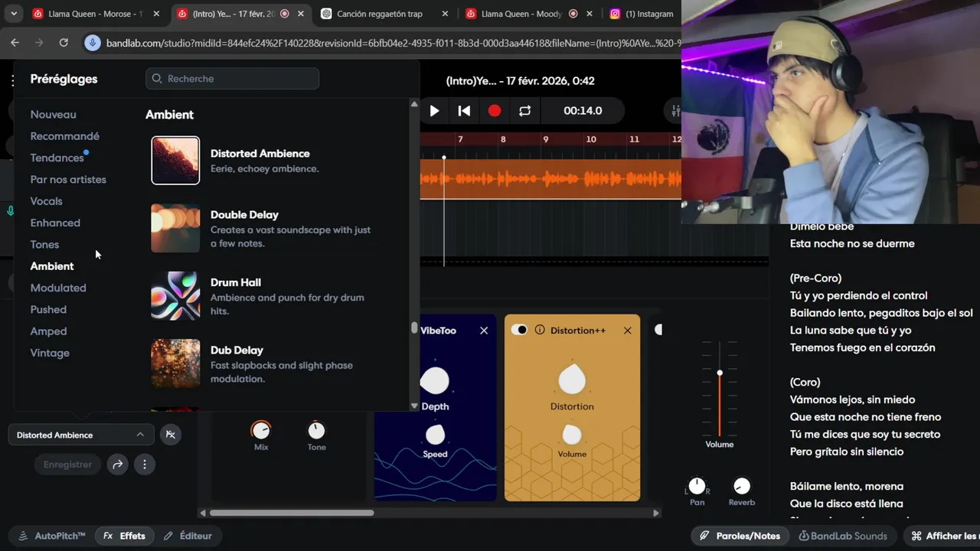Image resolution: width=980 pixels, height=551 pixels.
Task: Open the Instagram browser tab
Action: tap(642, 14)
